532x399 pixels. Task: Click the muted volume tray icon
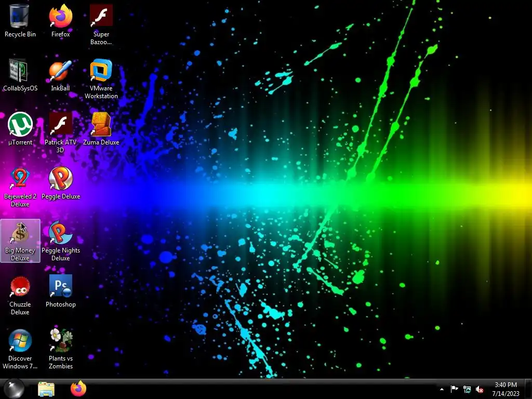(x=480, y=389)
